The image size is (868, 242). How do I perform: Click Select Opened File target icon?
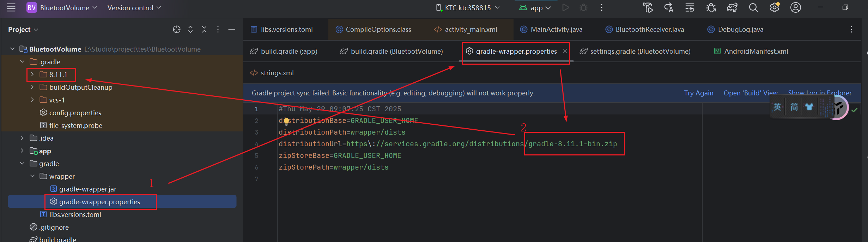pos(177,30)
